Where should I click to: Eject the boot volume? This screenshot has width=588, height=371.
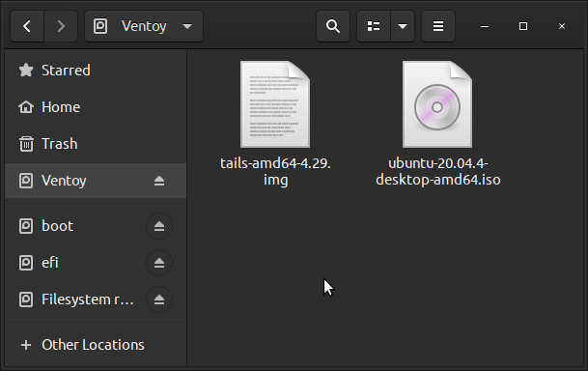[159, 226]
